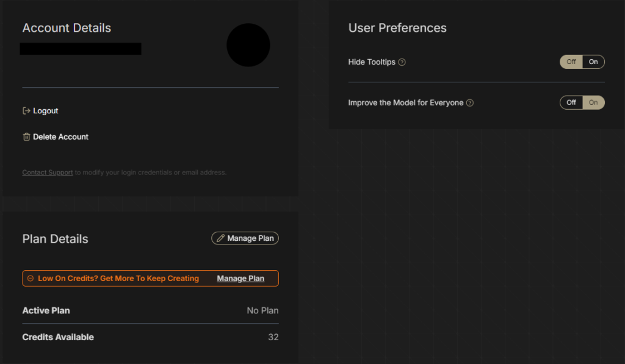Click the No Plan active plan value
This screenshot has height=364, width=625.
pos(262,311)
